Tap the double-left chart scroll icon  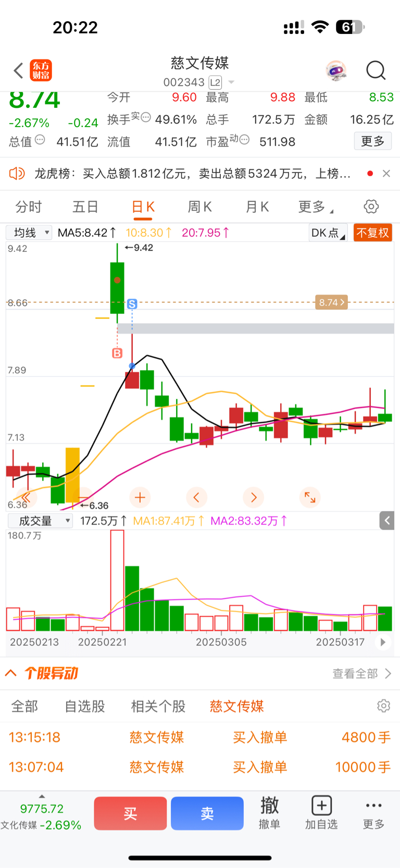(x=26, y=497)
